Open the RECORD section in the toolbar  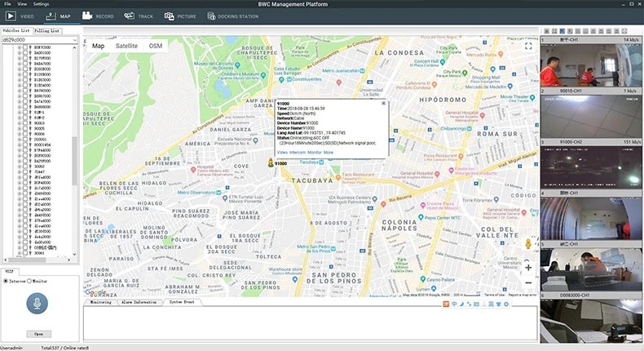tap(98, 16)
